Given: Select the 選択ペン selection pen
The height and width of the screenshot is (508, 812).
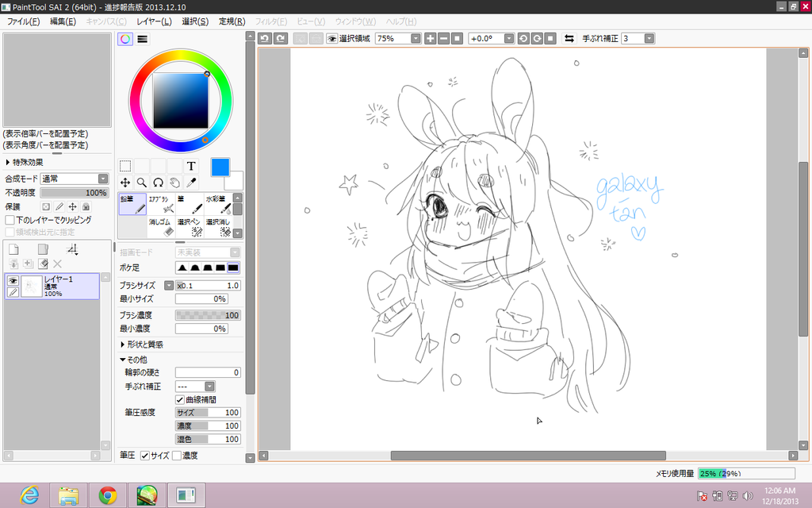Looking at the screenshot, I should coord(190,228).
